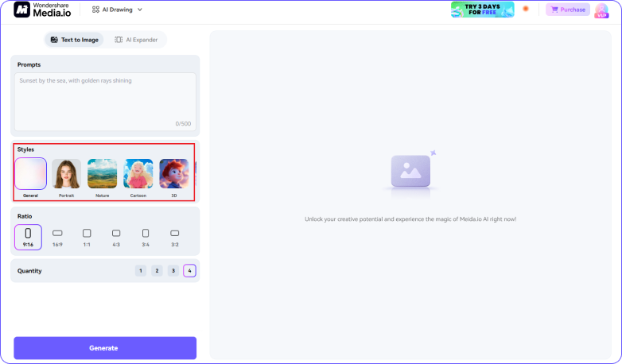The height and width of the screenshot is (364, 622).
Task: Click the Try 3 Days For Free banner
Action: pos(482,10)
